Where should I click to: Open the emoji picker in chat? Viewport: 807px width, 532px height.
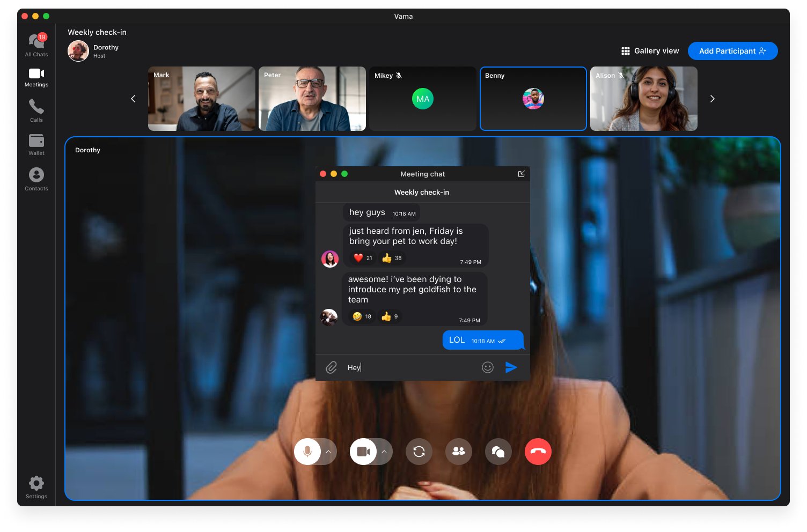tap(488, 367)
